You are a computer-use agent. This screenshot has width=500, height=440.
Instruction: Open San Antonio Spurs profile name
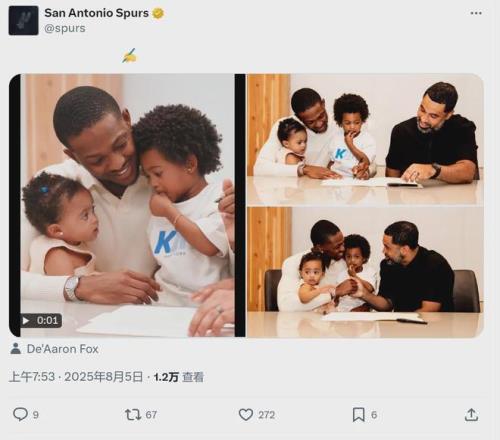click(x=97, y=13)
